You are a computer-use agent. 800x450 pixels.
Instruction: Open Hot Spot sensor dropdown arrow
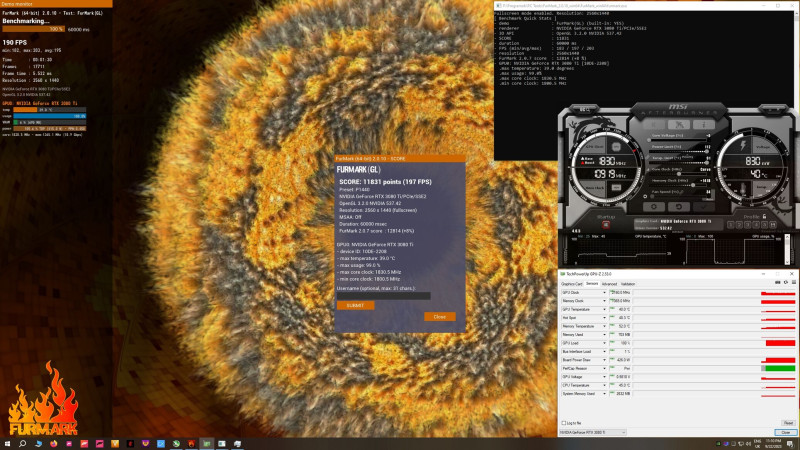tap(605, 318)
